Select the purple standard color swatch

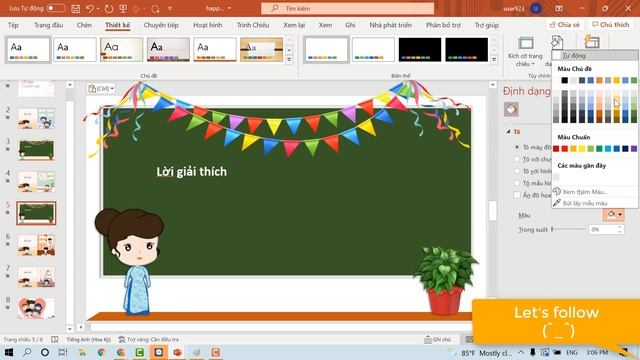coord(634,149)
